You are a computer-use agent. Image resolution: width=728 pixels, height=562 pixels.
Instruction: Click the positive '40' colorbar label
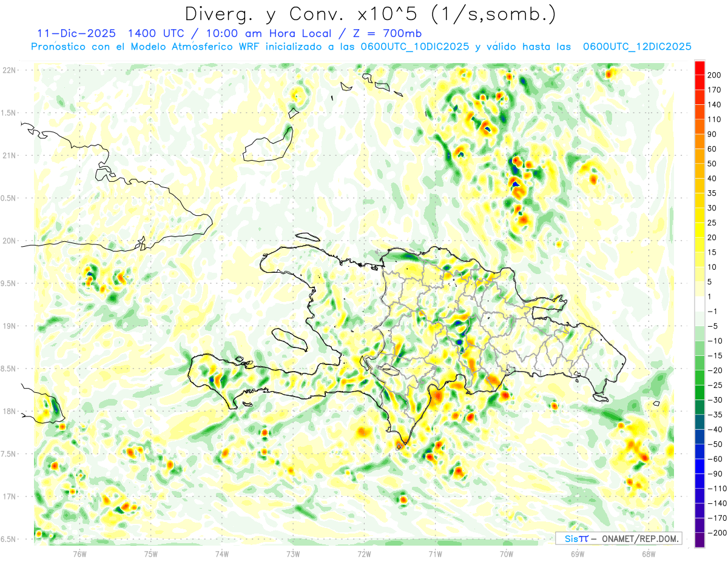tap(713, 179)
